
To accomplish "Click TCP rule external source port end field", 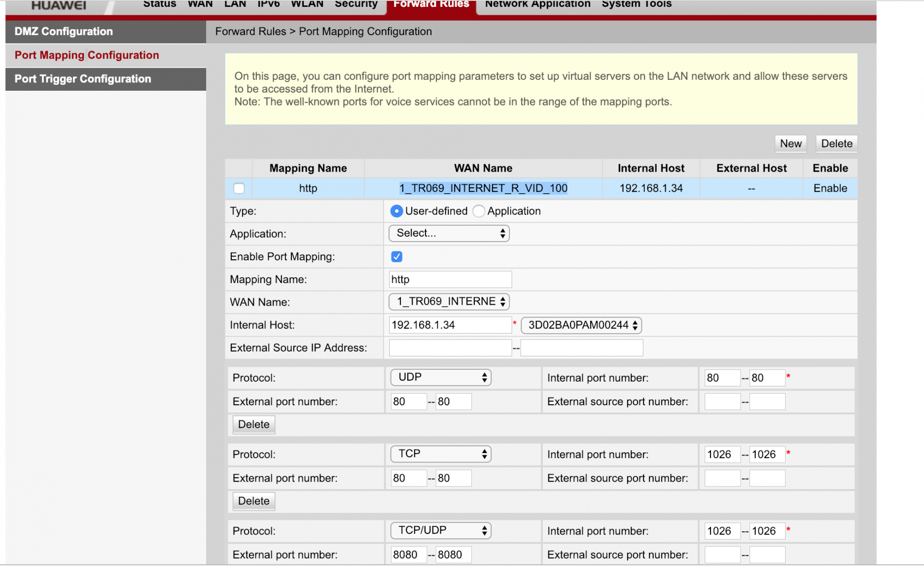I will click(767, 478).
